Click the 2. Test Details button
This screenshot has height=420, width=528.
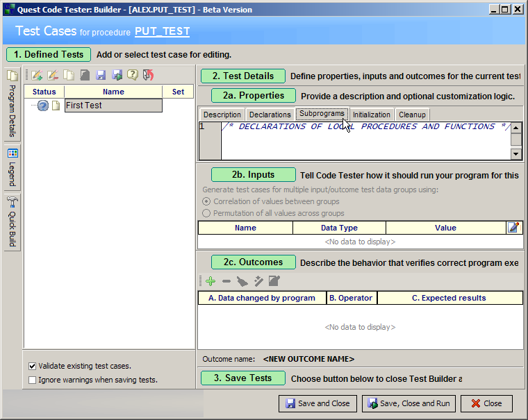coord(242,76)
